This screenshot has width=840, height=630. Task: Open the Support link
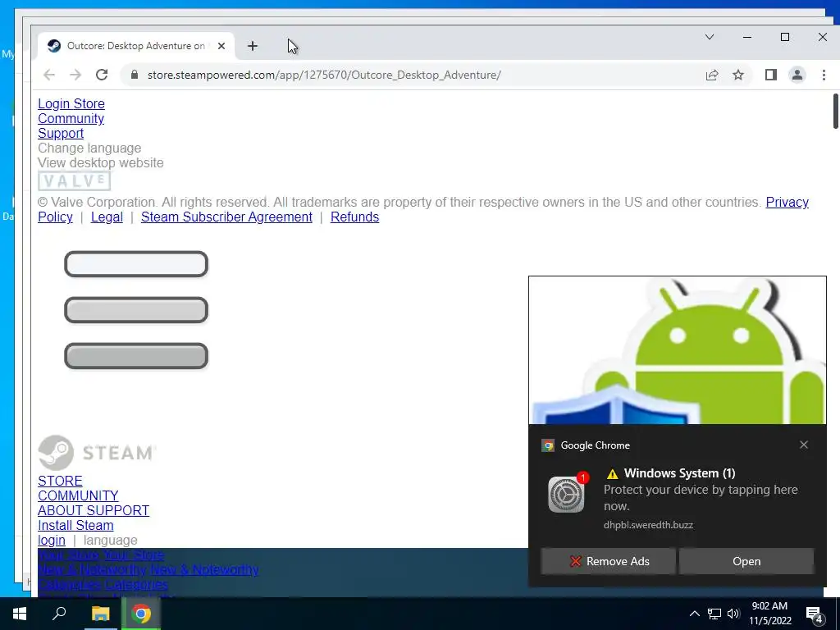tap(61, 134)
